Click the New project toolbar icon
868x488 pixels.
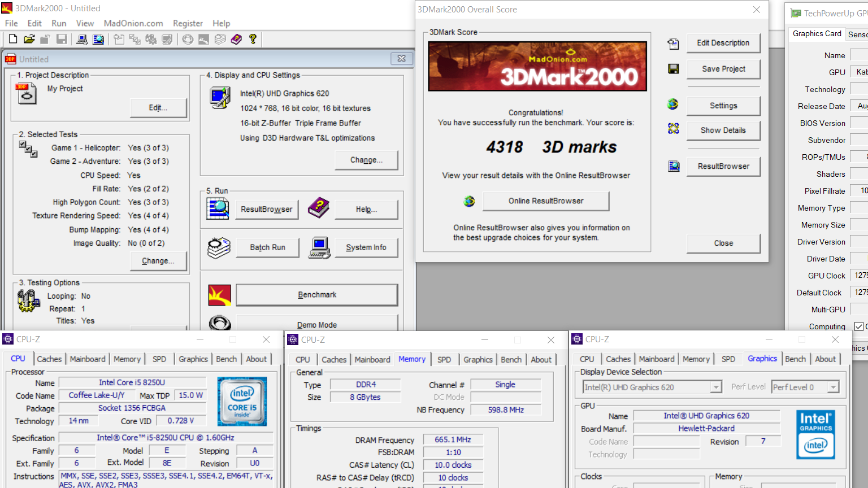pos(12,39)
